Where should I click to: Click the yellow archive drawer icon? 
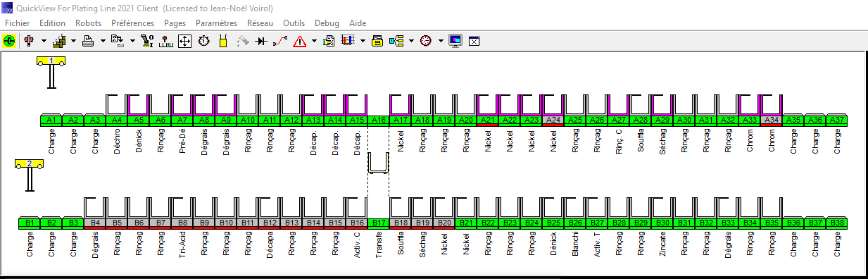tap(377, 41)
